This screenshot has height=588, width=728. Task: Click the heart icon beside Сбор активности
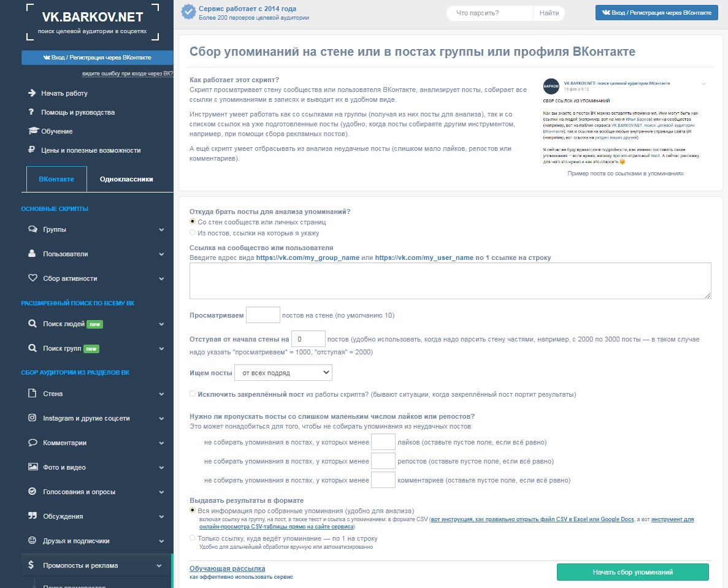[x=33, y=278]
